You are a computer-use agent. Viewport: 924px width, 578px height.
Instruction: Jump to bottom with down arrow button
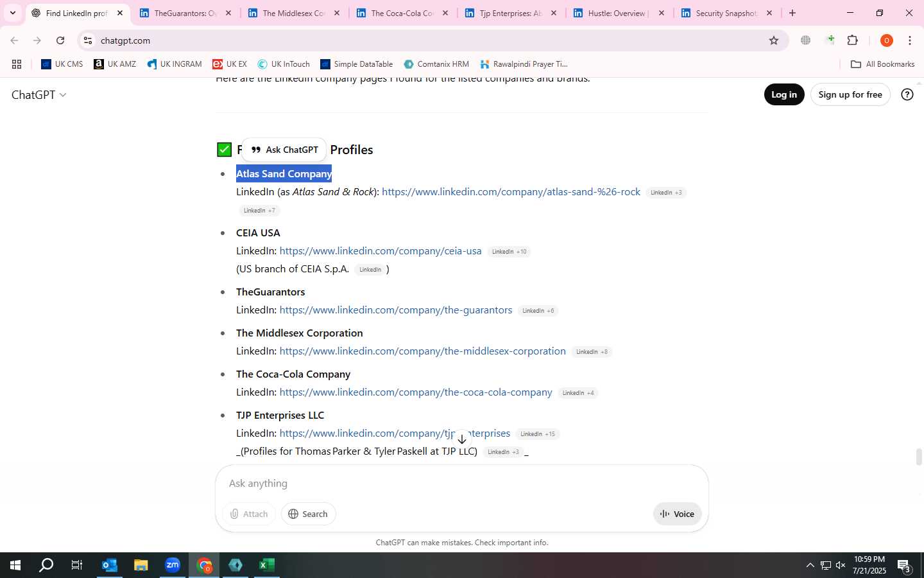point(461,439)
